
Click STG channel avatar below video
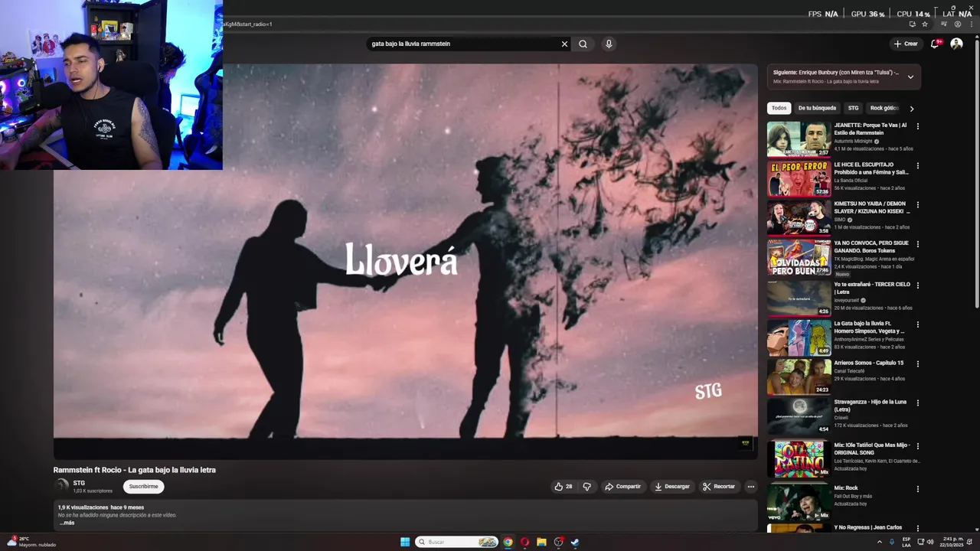61,485
